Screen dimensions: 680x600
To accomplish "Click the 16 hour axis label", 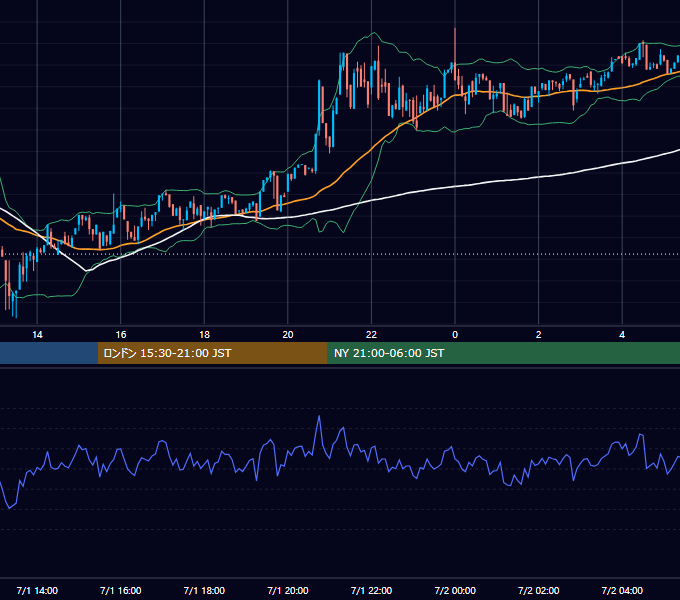I will [121, 335].
